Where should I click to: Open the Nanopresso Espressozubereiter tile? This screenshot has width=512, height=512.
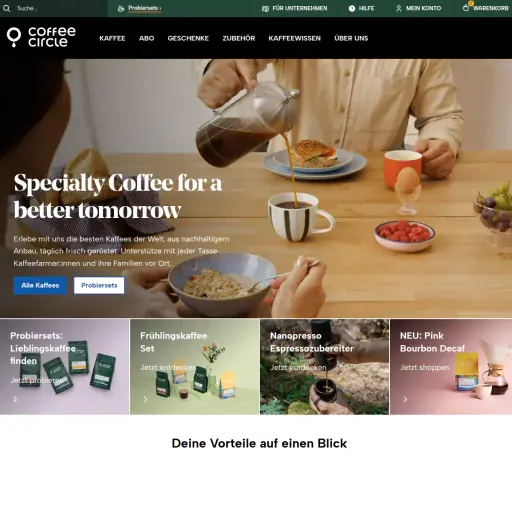[324, 367]
